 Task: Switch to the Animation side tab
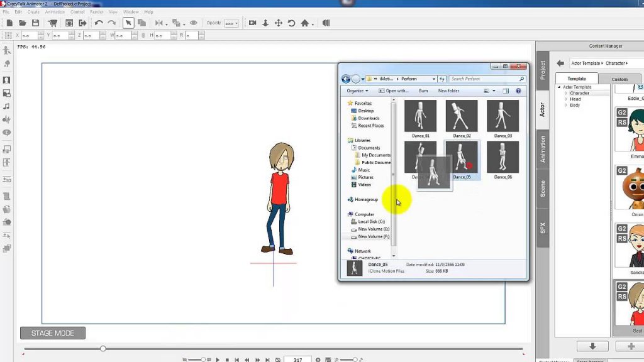click(x=543, y=148)
